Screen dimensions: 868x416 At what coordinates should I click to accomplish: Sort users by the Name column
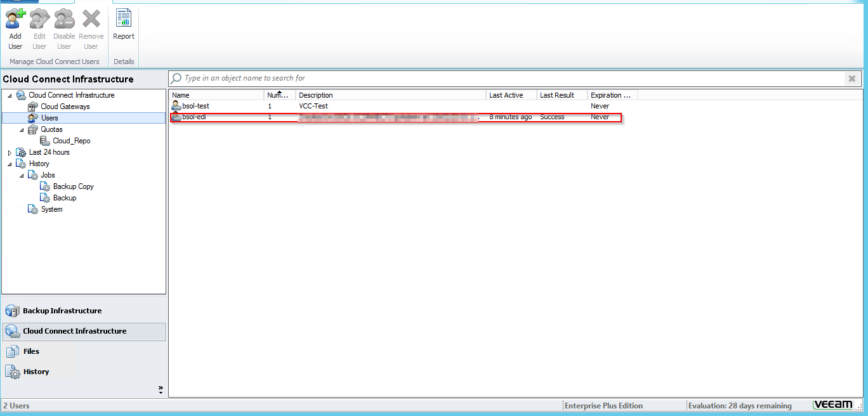216,95
